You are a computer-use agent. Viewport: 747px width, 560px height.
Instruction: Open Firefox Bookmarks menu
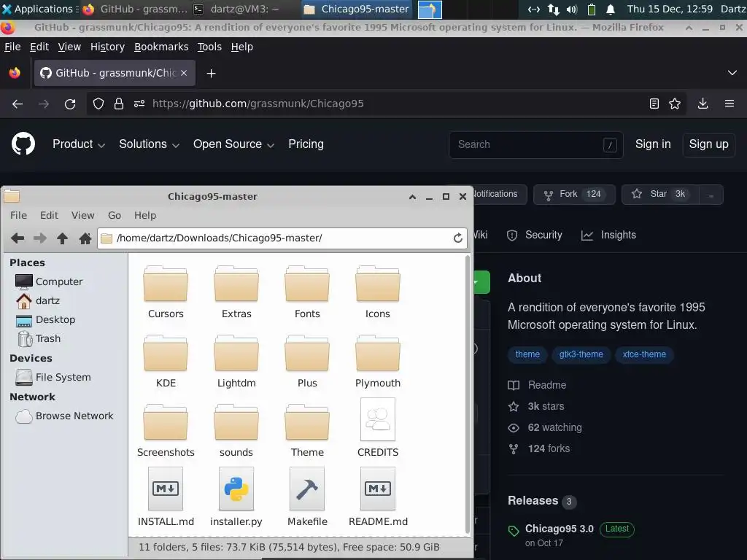[161, 47]
